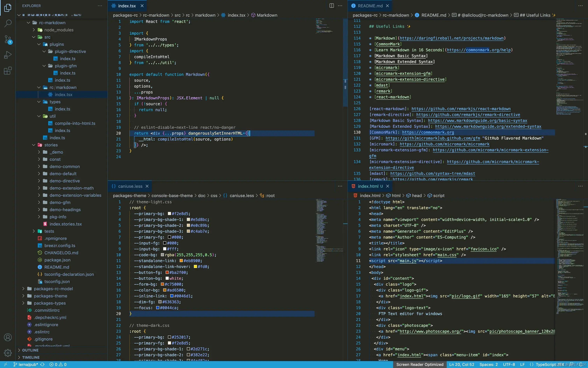This screenshot has width=588, height=368.
Task: Open the daringfireball markdown link
Action: [451, 38]
